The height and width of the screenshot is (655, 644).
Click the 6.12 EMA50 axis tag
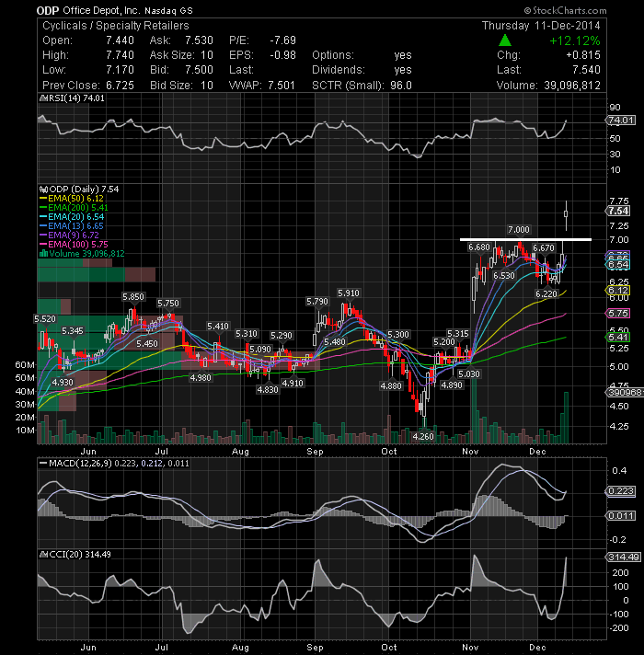pyautogui.click(x=618, y=291)
